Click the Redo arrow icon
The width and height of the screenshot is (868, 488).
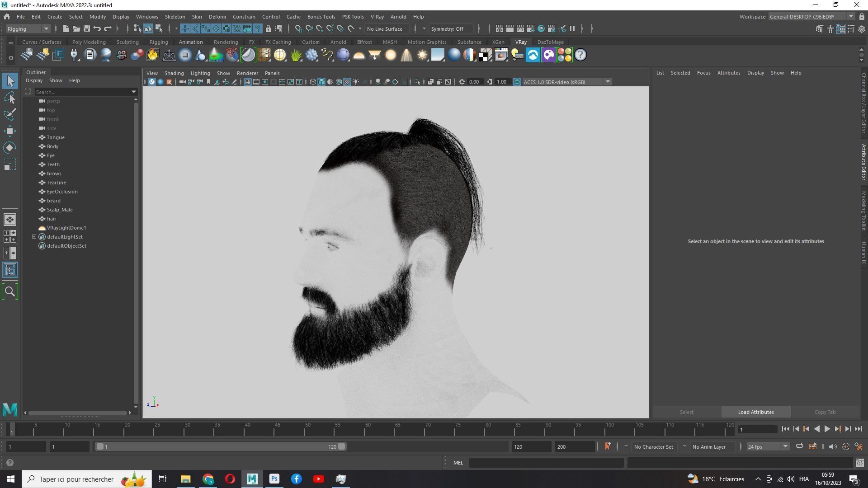point(108,29)
